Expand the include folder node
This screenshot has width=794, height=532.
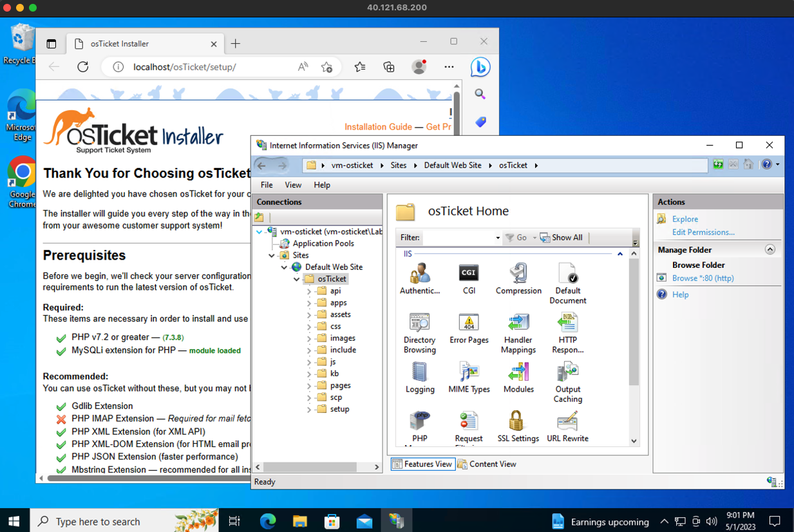[309, 350]
